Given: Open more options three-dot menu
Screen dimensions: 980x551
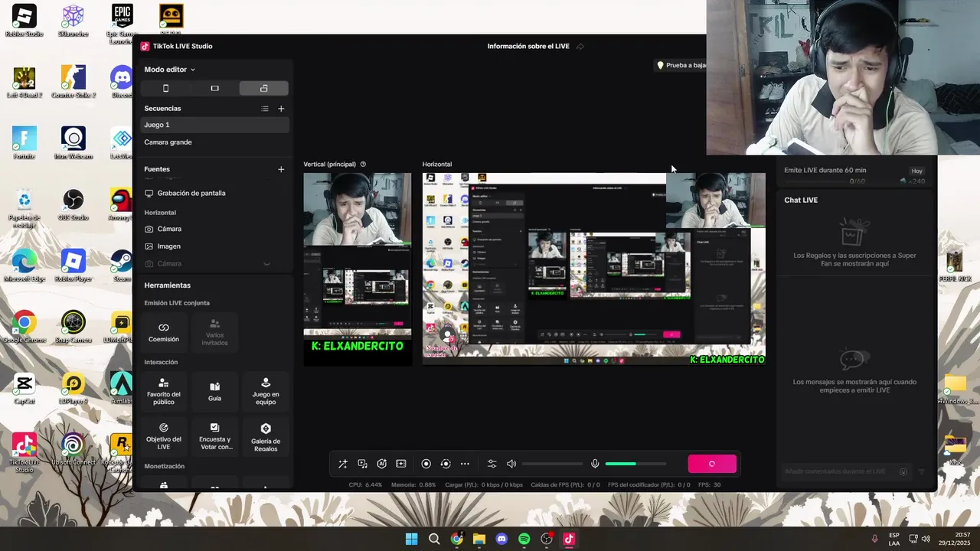Looking at the screenshot, I should 465,464.
